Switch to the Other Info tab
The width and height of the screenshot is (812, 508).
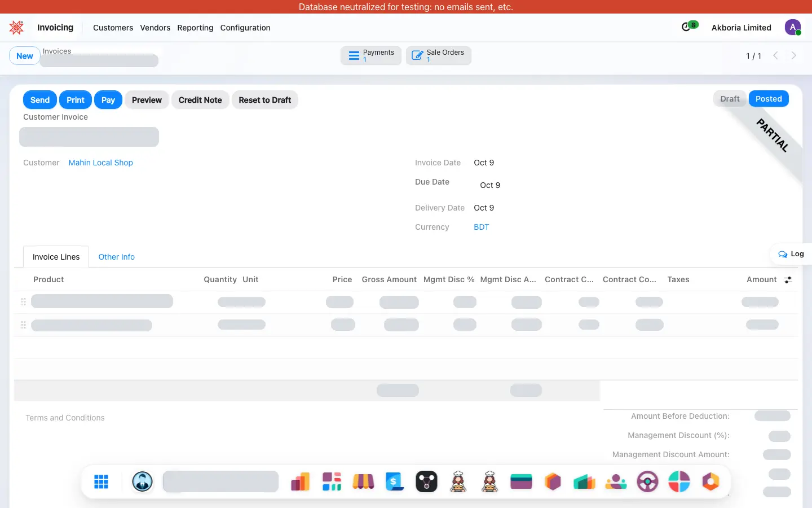point(117,257)
